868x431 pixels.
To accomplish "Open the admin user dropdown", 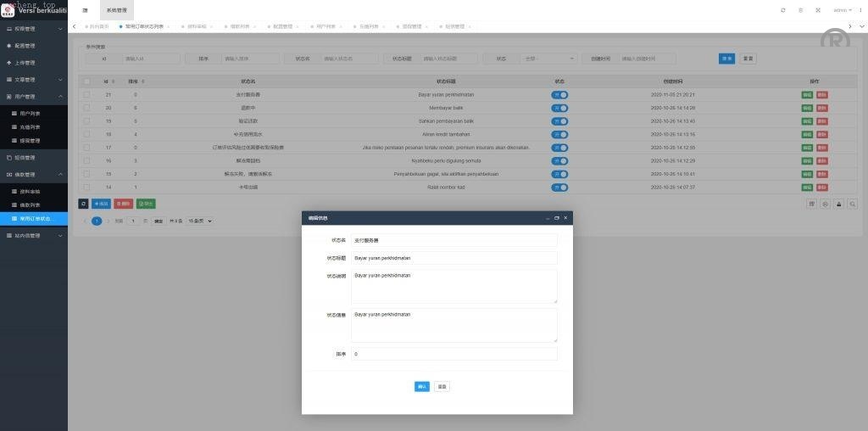I will 842,10.
